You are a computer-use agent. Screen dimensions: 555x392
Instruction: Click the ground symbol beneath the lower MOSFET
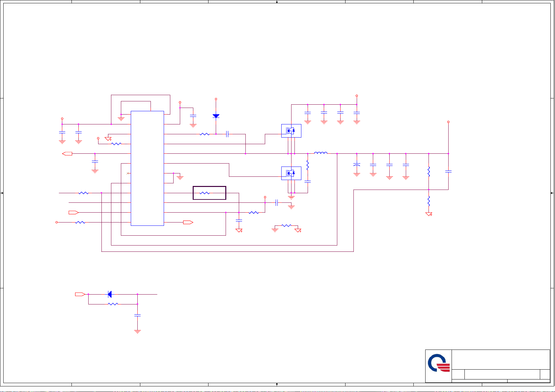291,197
